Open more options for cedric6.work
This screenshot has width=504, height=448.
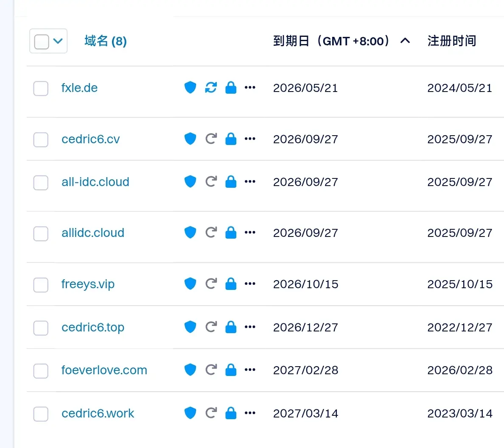click(x=250, y=413)
